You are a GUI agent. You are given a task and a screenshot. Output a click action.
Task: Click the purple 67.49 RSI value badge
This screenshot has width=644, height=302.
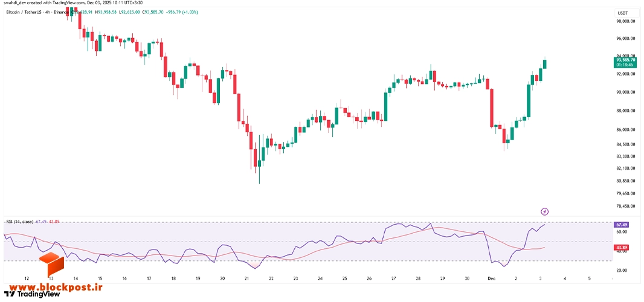pyautogui.click(x=620, y=225)
